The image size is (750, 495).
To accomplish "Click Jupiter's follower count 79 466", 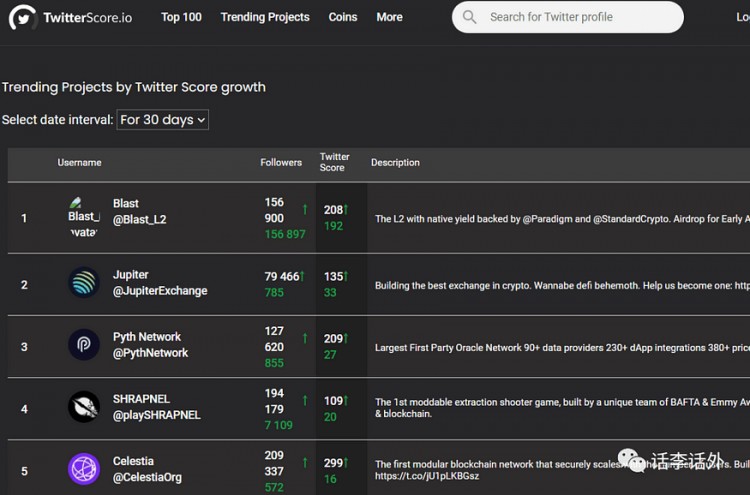I will pyautogui.click(x=282, y=276).
